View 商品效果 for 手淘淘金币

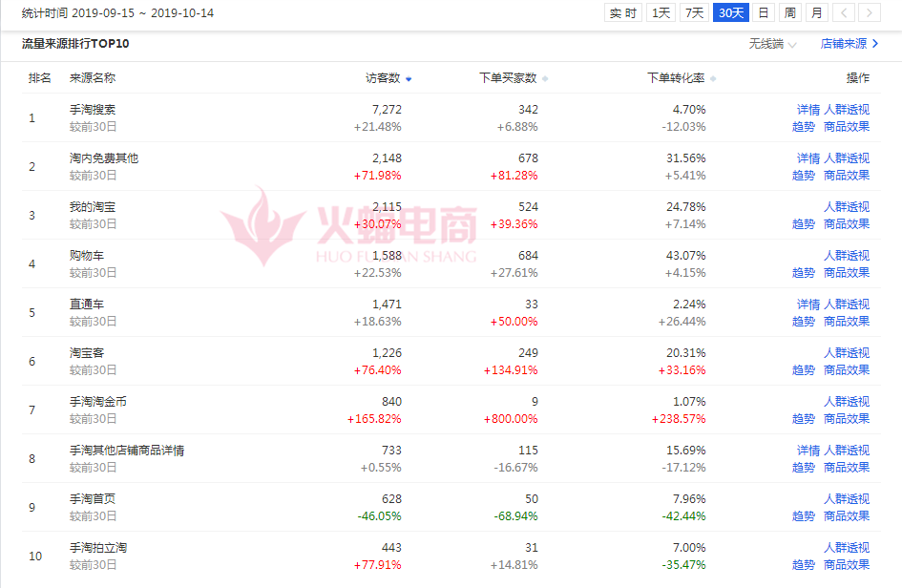coord(847,419)
